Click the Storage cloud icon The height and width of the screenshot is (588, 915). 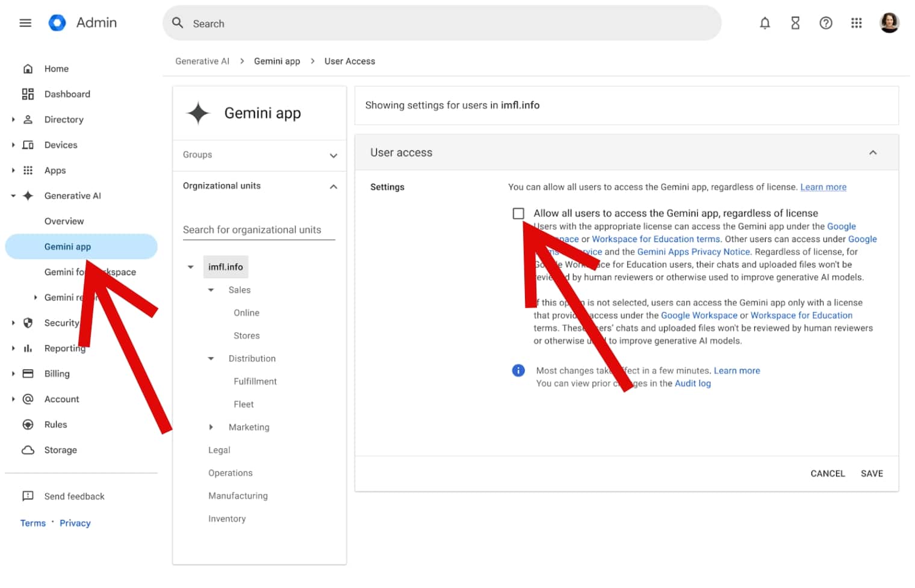pos(28,450)
